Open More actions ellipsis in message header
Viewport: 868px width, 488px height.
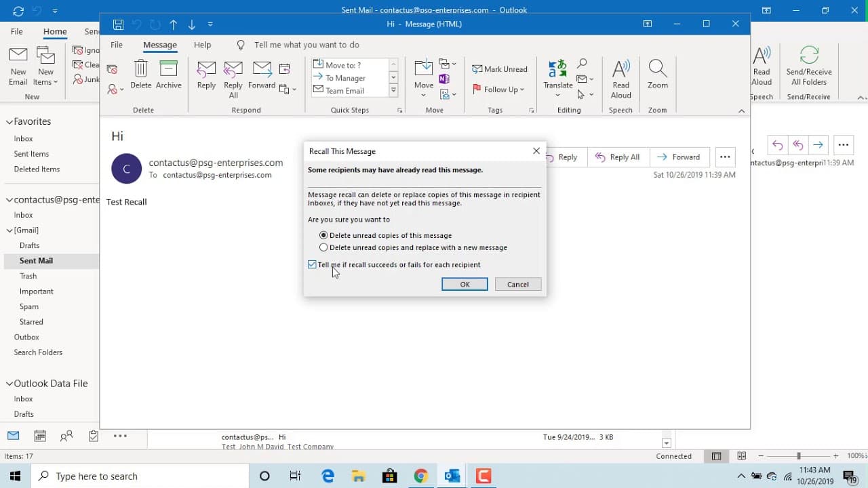[725, 157]
